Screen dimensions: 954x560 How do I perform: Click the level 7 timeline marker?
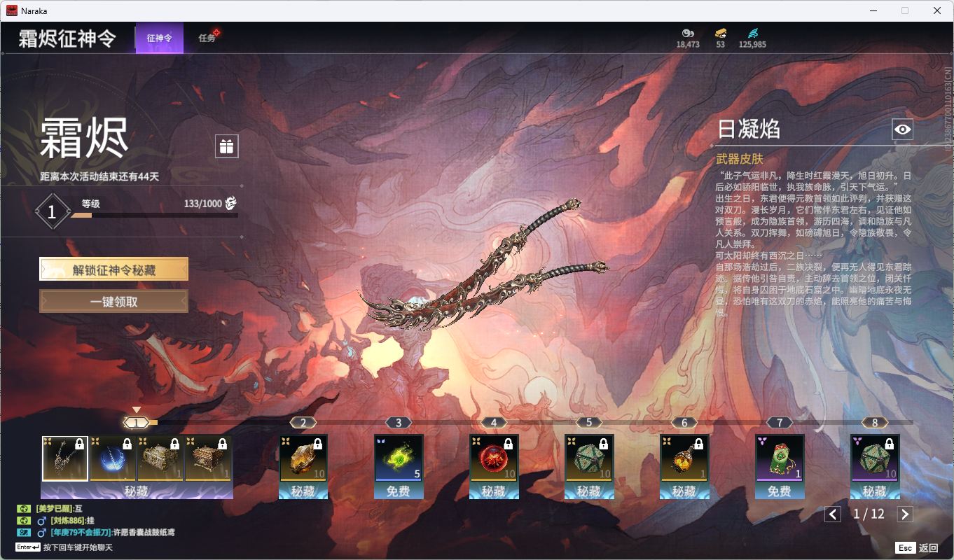[780, 423]
